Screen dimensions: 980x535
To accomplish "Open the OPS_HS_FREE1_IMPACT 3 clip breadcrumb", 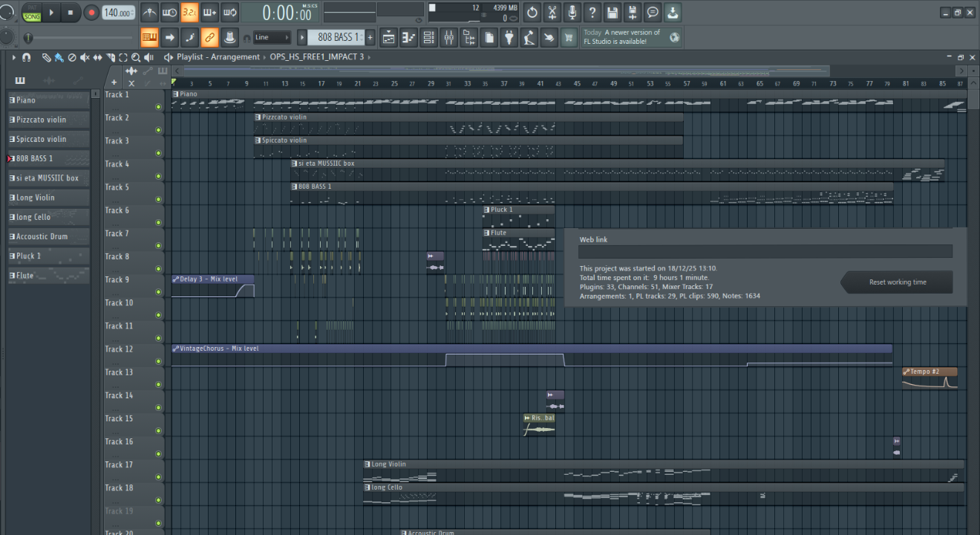I will [x=317, y=57].
